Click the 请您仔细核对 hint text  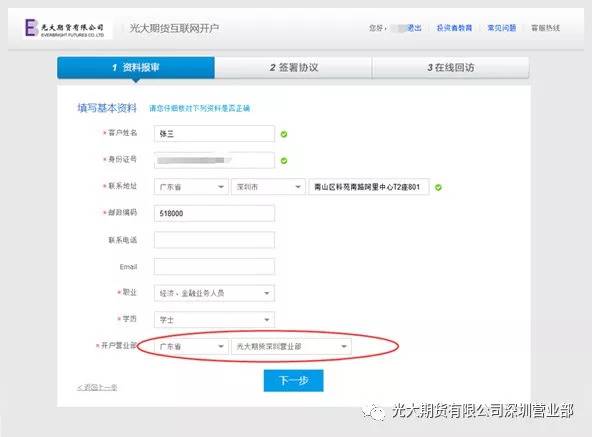coord(199,108)
